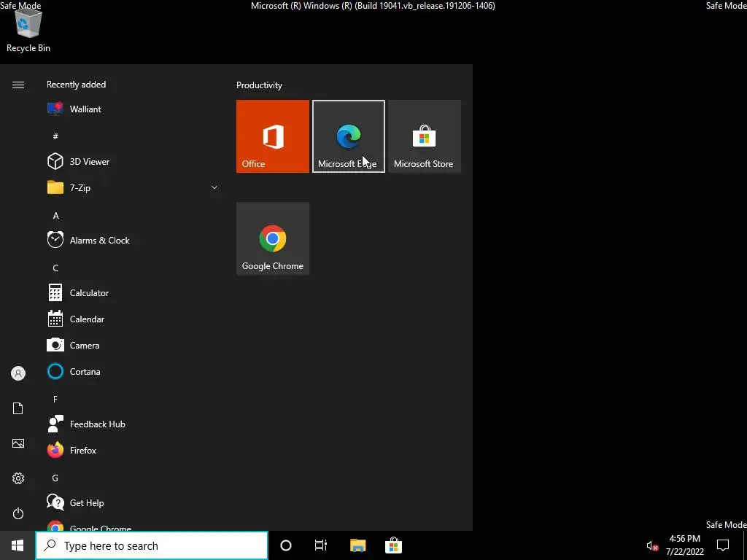This screenshot has width=747, height=560.
Task: Click the 'Recently added' header
Action: pos(76,85)
